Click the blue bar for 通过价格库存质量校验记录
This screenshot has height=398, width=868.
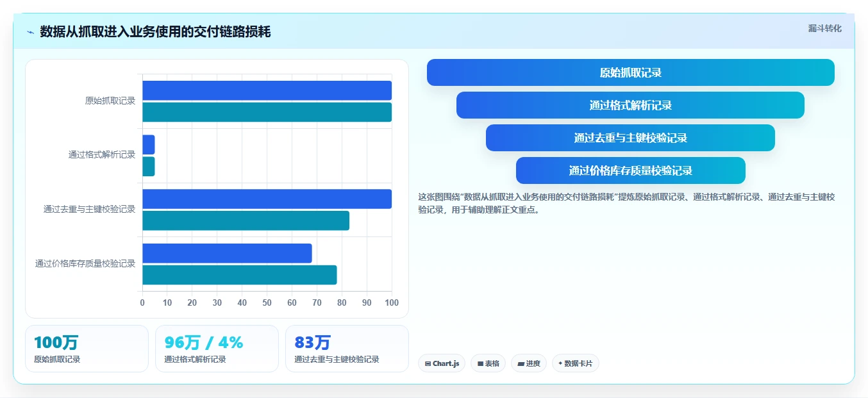(227, 253)
